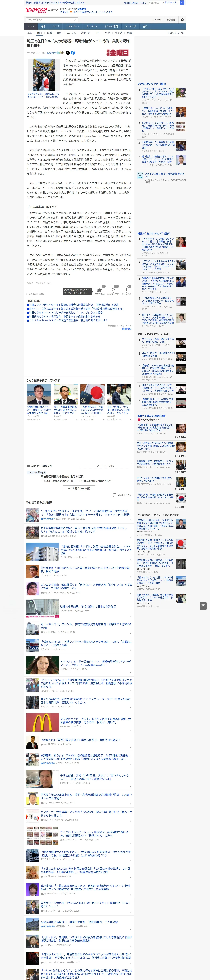Viewport: 210px width, 980px height.
Task: Click the blue web search magnifier button
Action: (182, 3)
